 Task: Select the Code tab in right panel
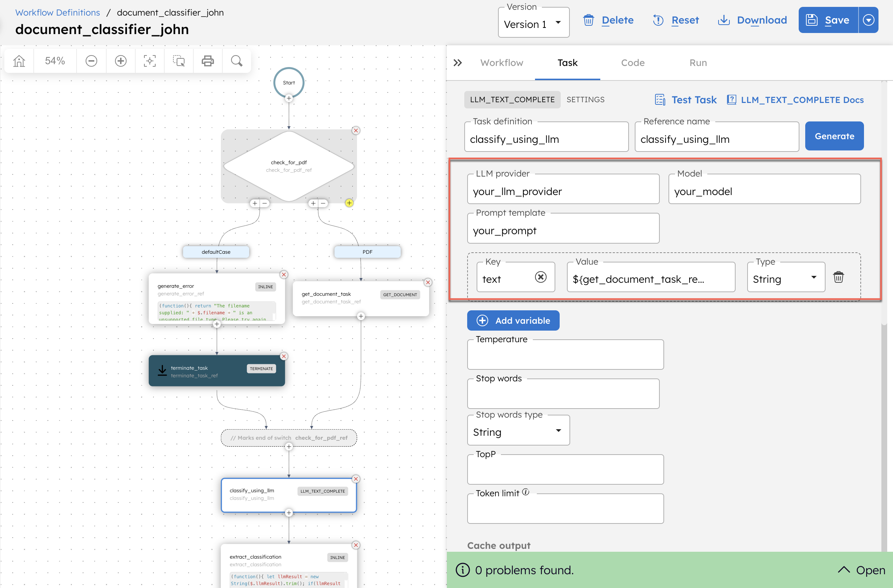(x=632, y=62)
